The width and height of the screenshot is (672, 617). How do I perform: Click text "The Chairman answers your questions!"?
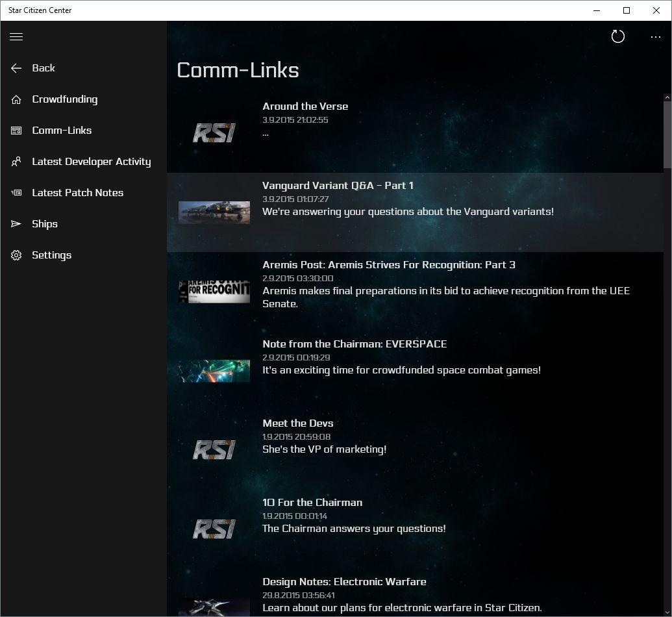[x=354, y=529]
